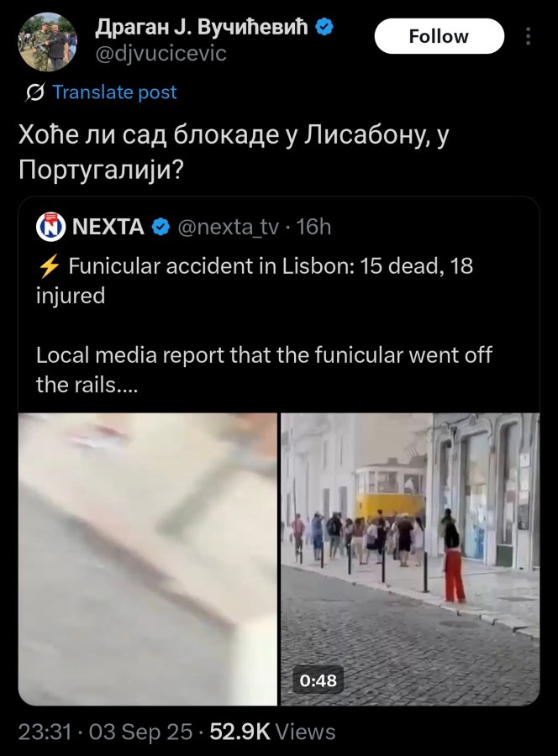Open the quoted post text about the funicular accident
This screenshot has width=558, height=756.
point(264,325)
